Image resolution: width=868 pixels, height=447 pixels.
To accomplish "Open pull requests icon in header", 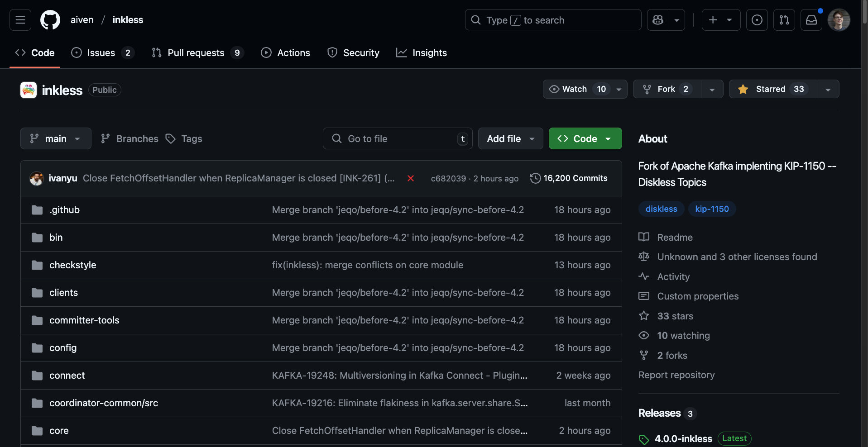I will pos(784,20).
